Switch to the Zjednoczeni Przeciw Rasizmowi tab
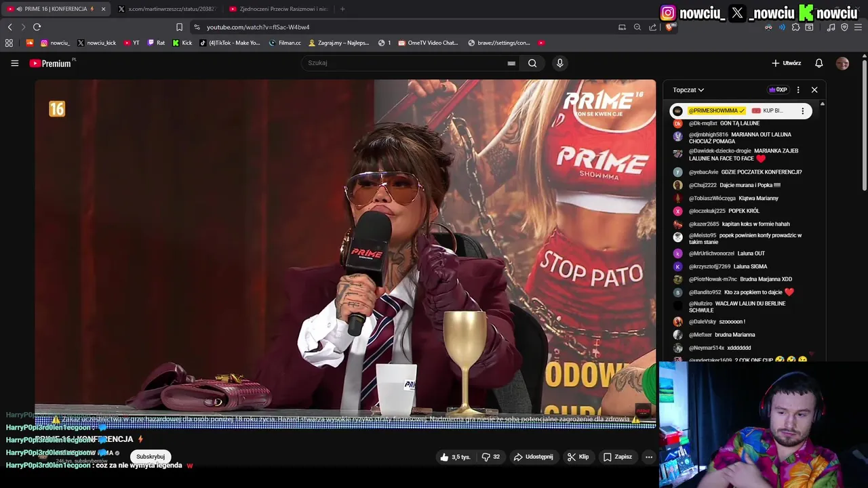 tap(279, 9)
